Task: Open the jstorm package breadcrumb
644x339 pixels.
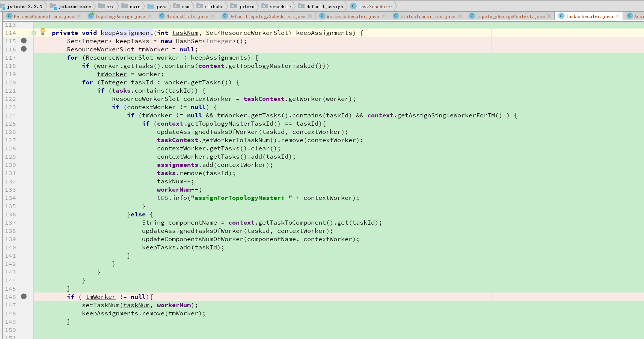Action: pos(247,6)
